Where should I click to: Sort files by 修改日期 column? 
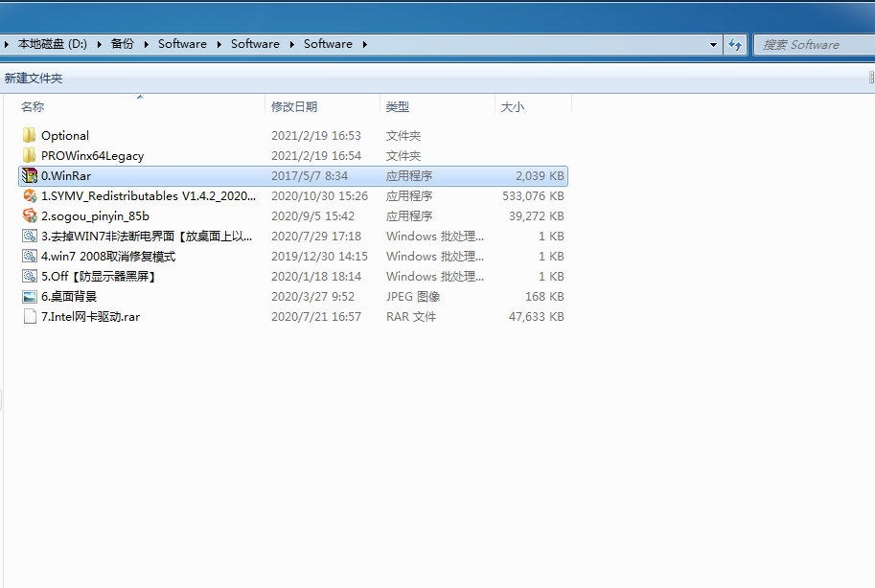[x=294, y=107]
